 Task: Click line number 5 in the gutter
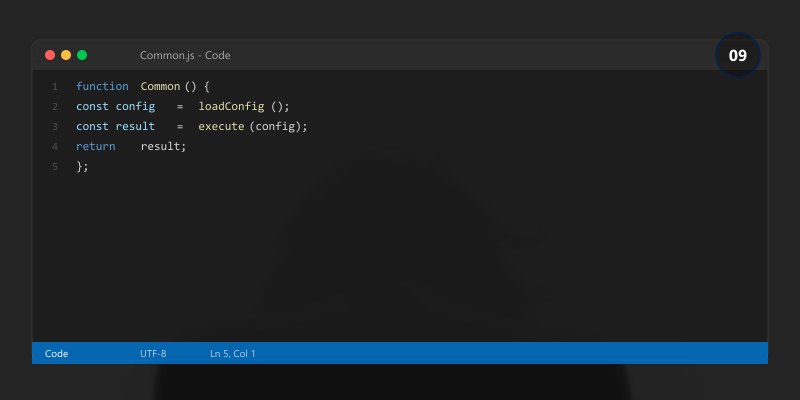[x=55, y=167]
